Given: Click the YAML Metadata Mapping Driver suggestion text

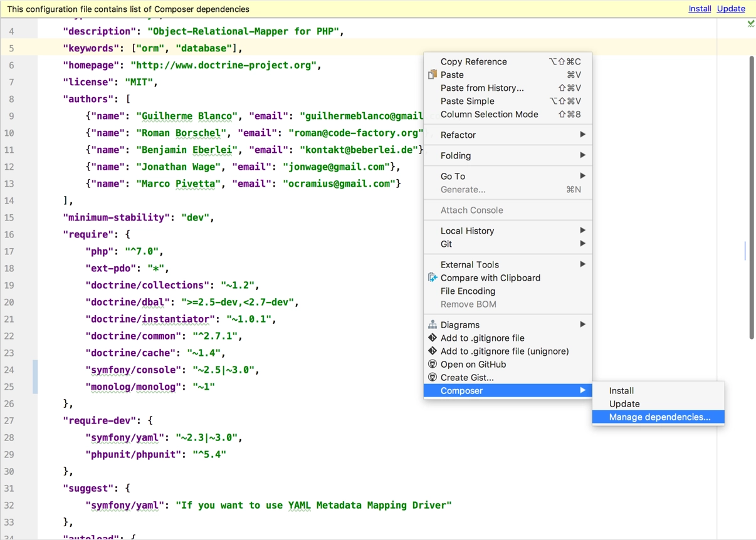Looking at the screenshot, I should [x=313, y=505].
